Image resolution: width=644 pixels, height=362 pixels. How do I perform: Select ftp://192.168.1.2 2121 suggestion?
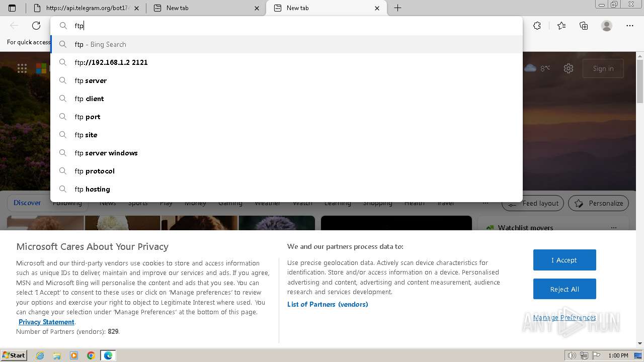[287, 62]
